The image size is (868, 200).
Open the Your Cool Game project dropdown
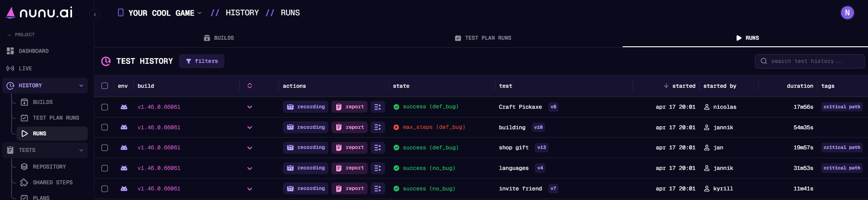[x=160, y=13]
